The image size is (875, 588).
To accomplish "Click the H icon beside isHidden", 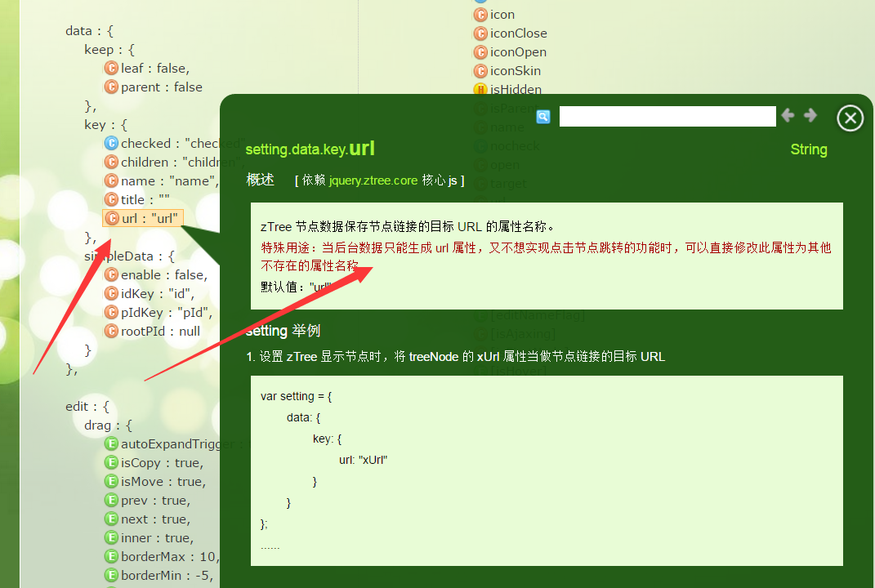I will 480,89.
